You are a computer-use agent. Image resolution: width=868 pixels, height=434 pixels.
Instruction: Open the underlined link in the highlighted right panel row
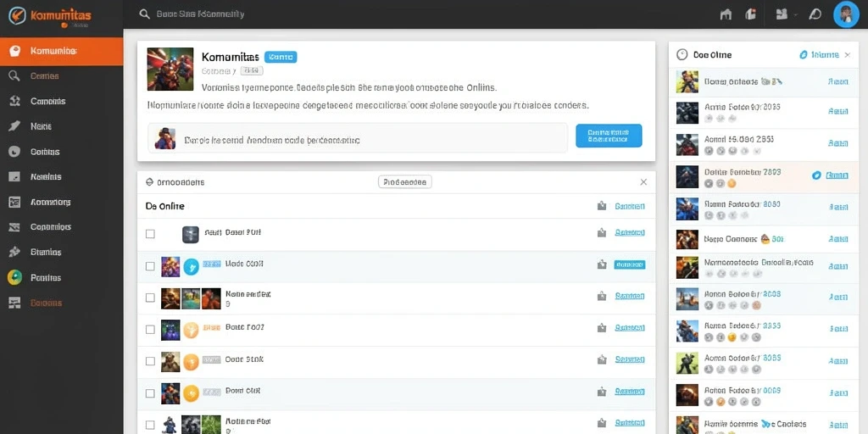(x=837, y=175)
